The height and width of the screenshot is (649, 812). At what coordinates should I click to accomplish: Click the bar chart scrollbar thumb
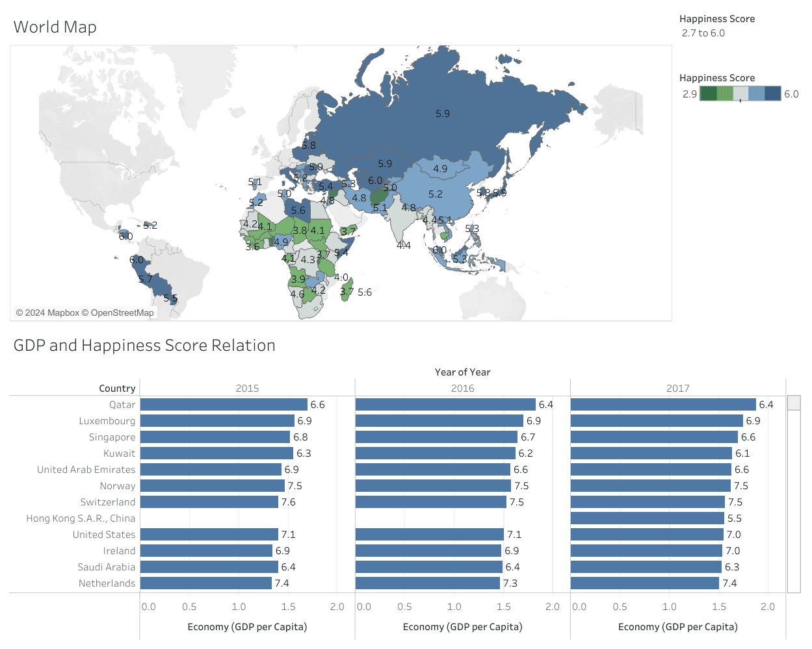coord(793,403)
